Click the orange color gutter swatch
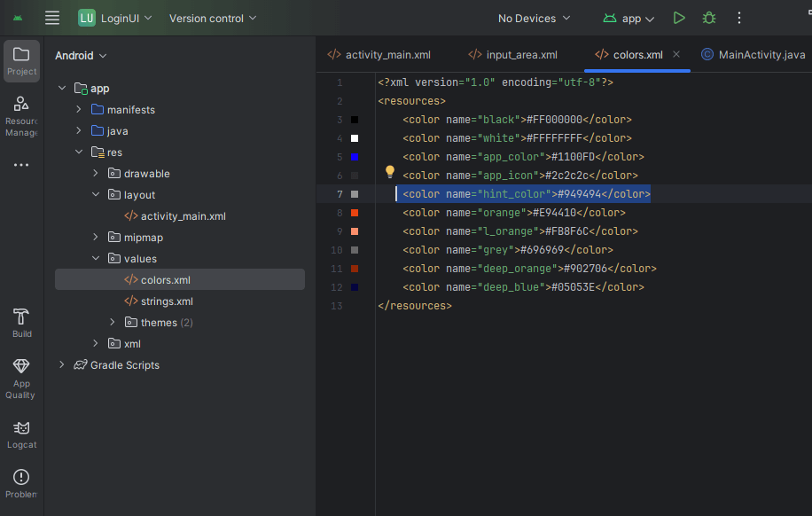The height and width of the screenshot is (516, 812). 355,213
